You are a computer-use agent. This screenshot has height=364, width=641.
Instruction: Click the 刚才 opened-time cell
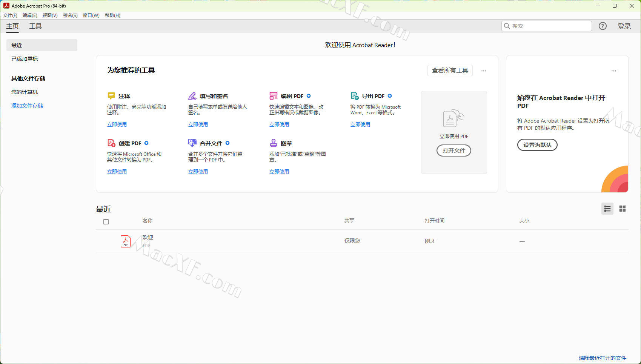click(430, 241)
